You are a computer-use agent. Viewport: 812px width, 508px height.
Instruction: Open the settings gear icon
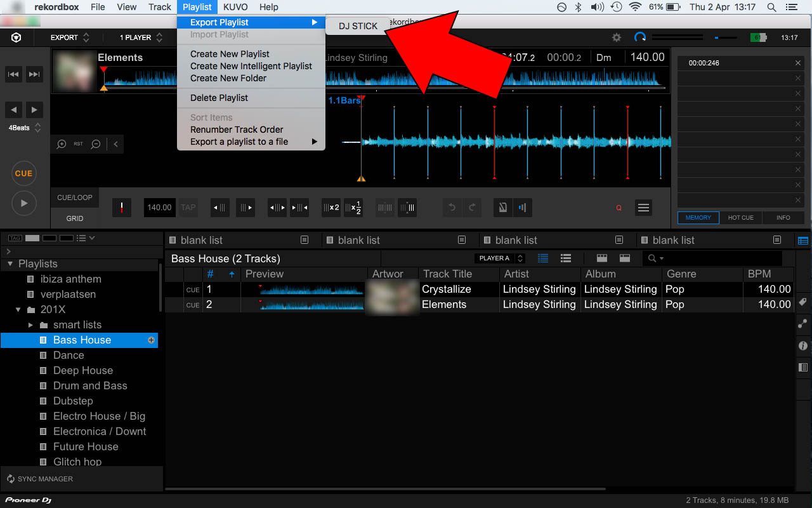[616, 38]
